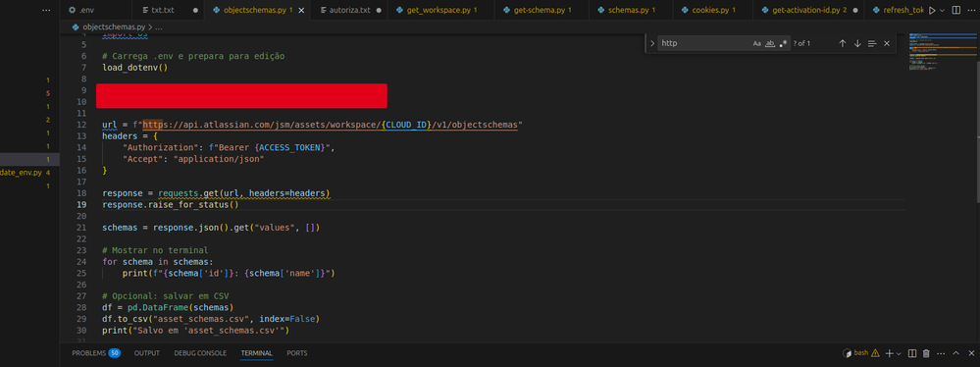Open the PROBLEMS panel tab
The image size is (980, 367).
[95, 353]
